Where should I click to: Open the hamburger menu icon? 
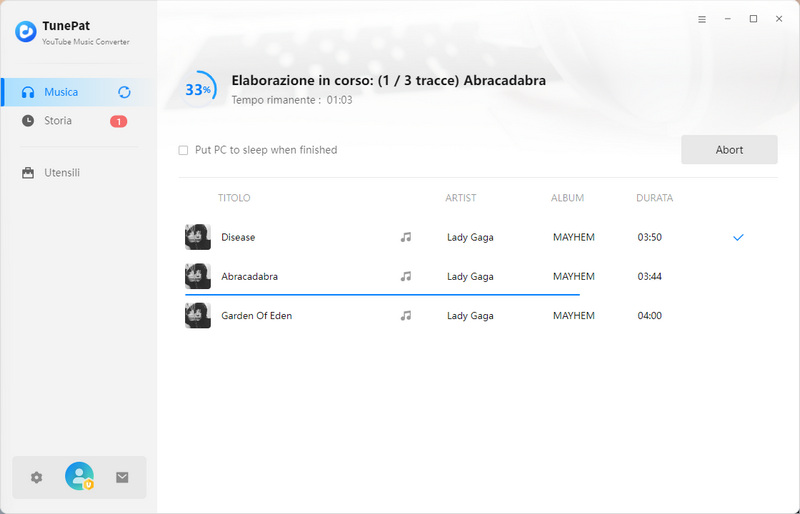[702, 19]
